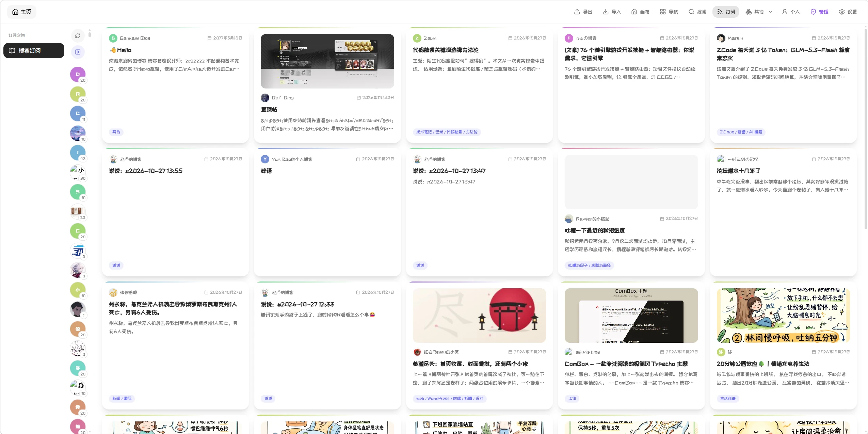868x434 pixels.
Task: Click the purple D feed avatar with 20 badge
Action: pyautogui.click(x=78, y=75)
